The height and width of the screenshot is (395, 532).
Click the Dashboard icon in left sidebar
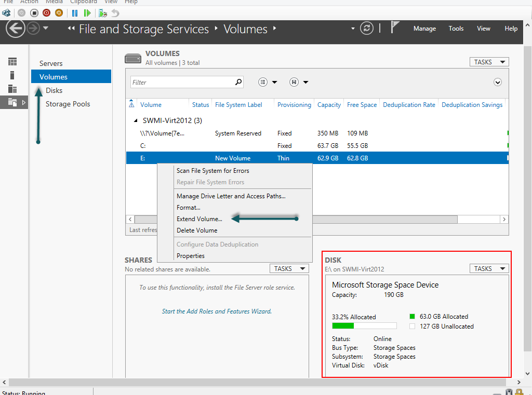click(x=12, y=62)
